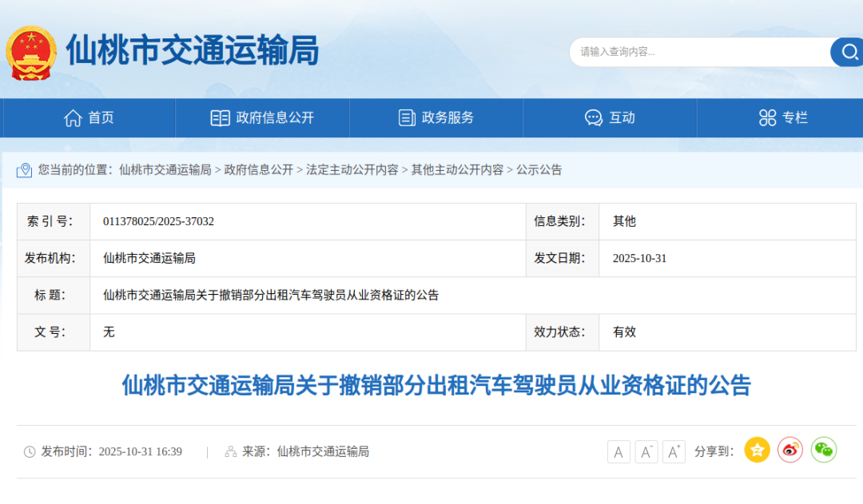Increase font size with A+ button

tap(674, 452)
